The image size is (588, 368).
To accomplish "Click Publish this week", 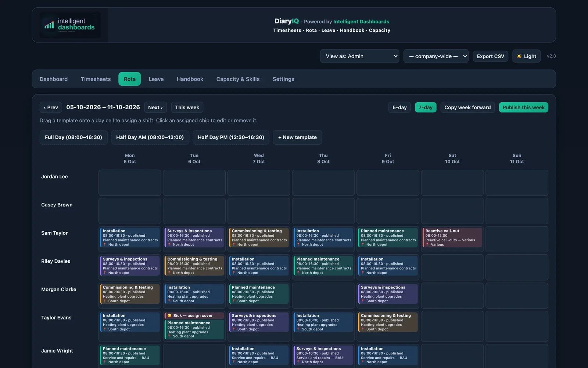I will pyautogui.click(x=523, y=107).
